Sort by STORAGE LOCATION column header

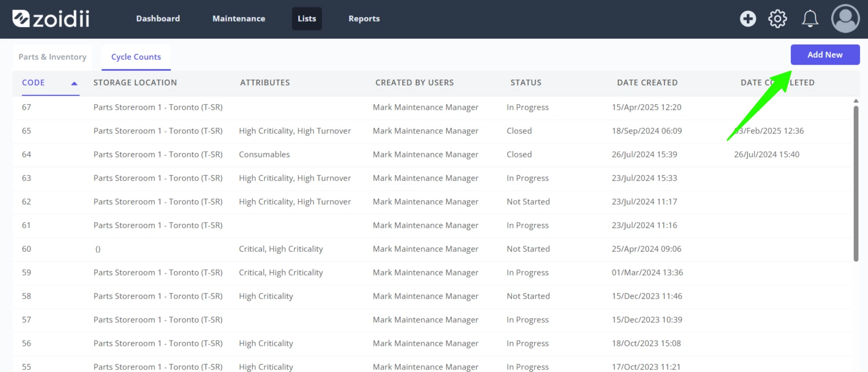135,83
